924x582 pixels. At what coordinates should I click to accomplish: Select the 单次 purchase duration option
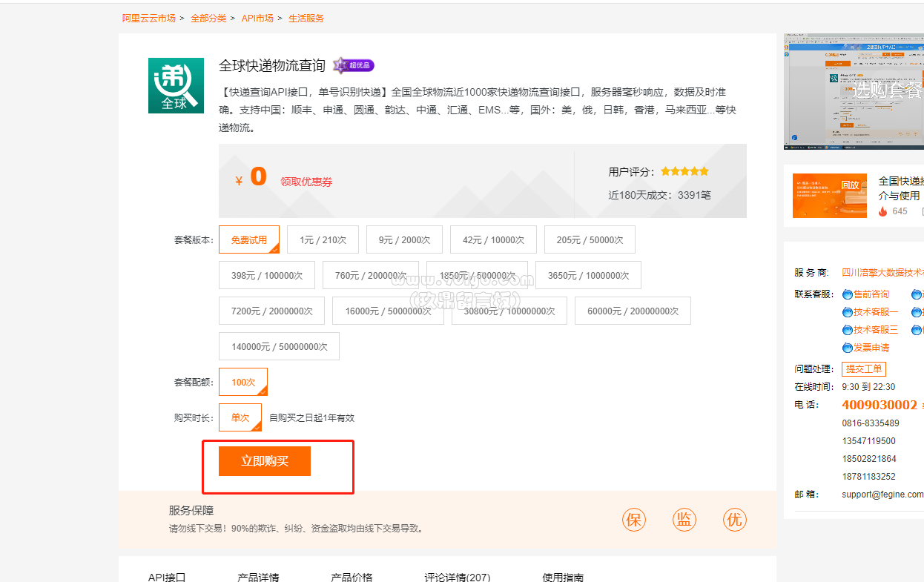click(x=240, y=417)
